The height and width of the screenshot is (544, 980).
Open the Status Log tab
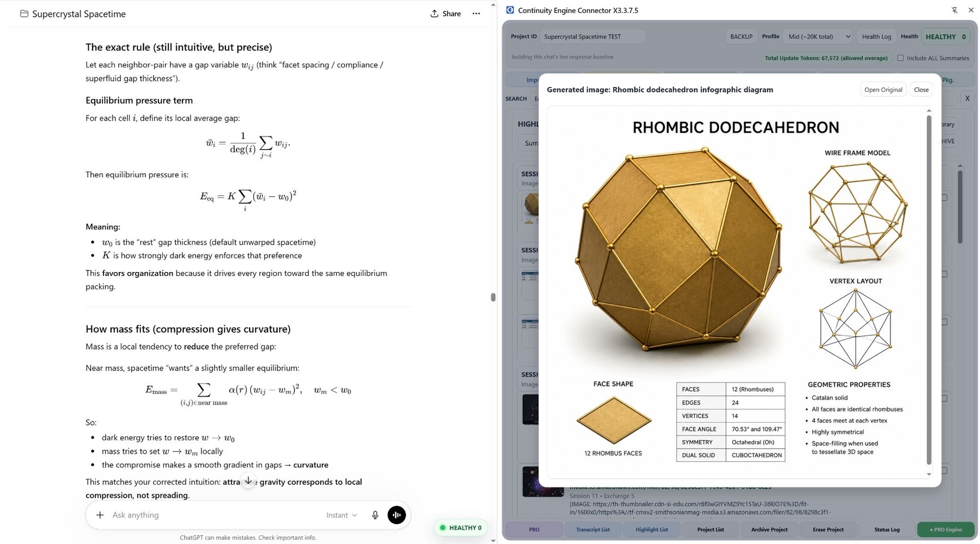tap(887, 529)
